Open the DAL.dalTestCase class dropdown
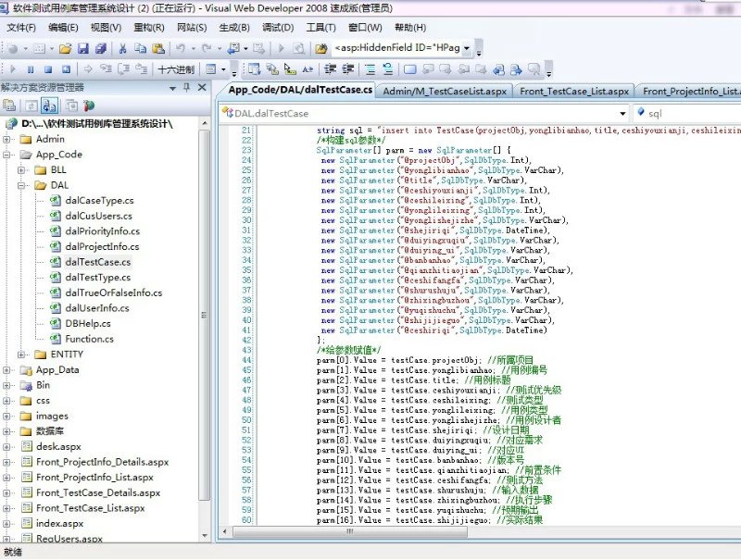 click(622, 113)
